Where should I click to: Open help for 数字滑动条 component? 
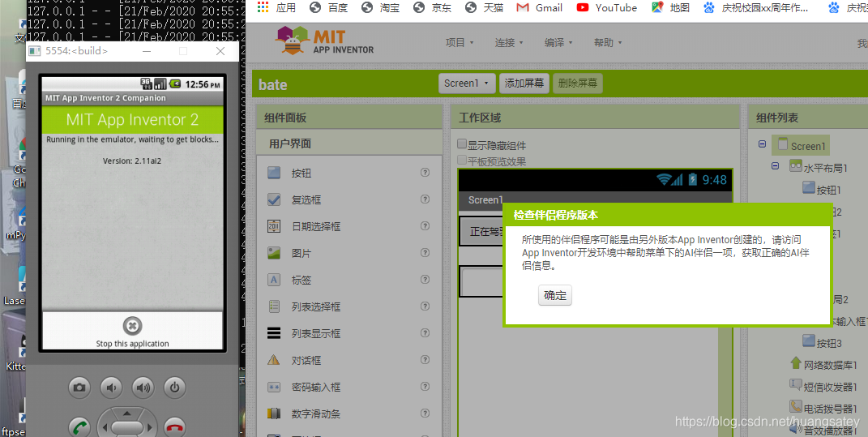point(425,413)
